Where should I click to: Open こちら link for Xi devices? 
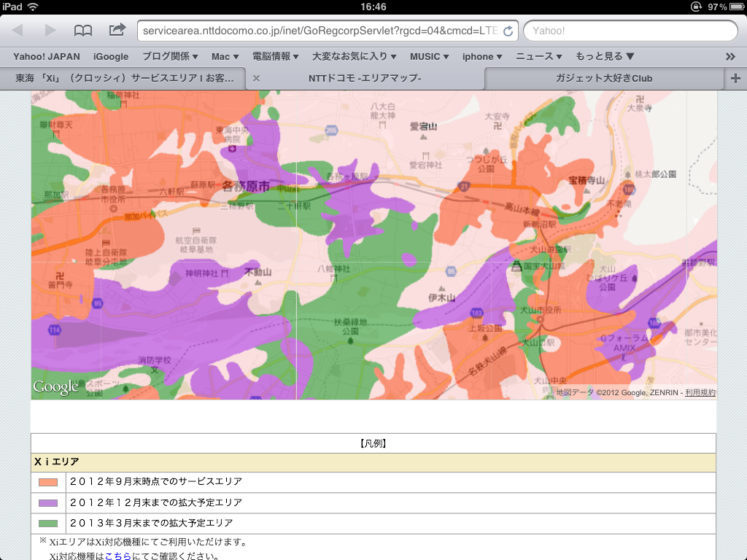coord(117,556)
